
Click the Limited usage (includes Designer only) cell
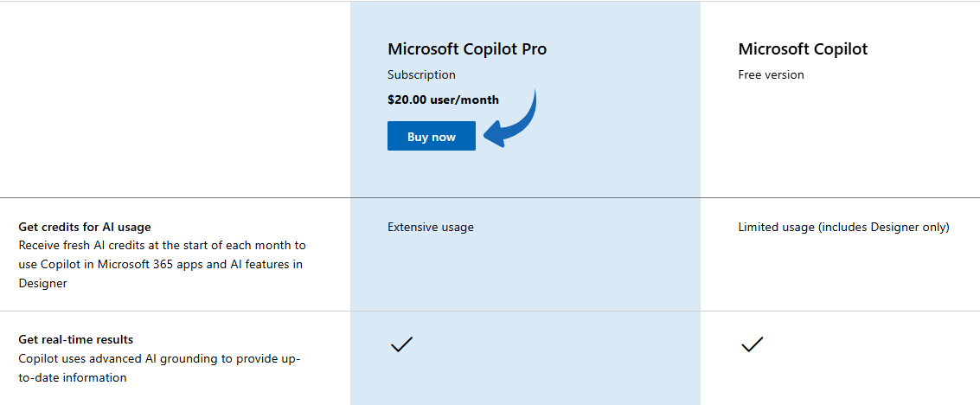[843, 227]
